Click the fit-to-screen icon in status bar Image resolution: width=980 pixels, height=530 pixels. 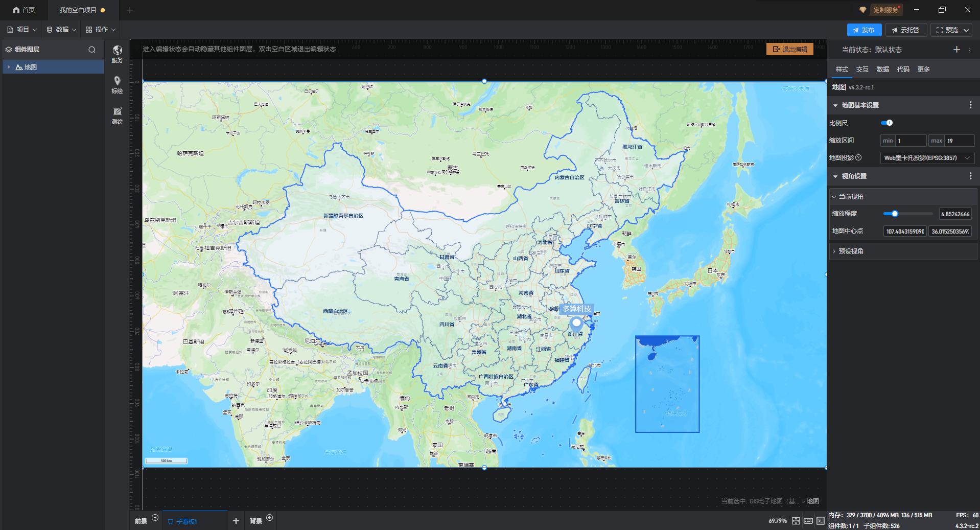pyautogui.click(x=796, y=521)
